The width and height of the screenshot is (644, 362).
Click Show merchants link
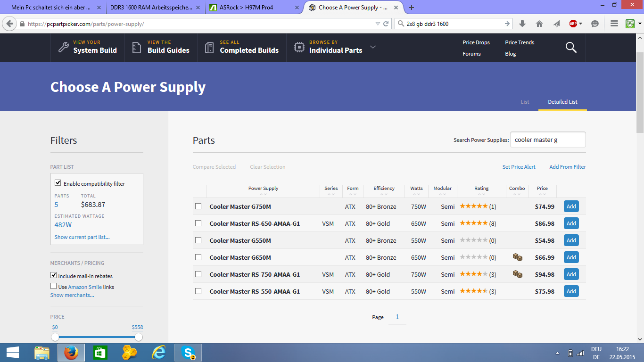point(72,295)
